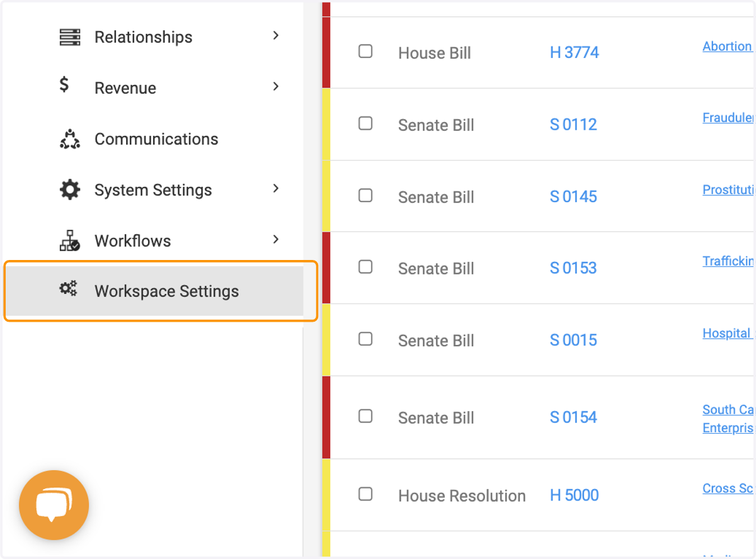Open bill number H 3774
Screen dimensions: 756x559
point(574,53)
